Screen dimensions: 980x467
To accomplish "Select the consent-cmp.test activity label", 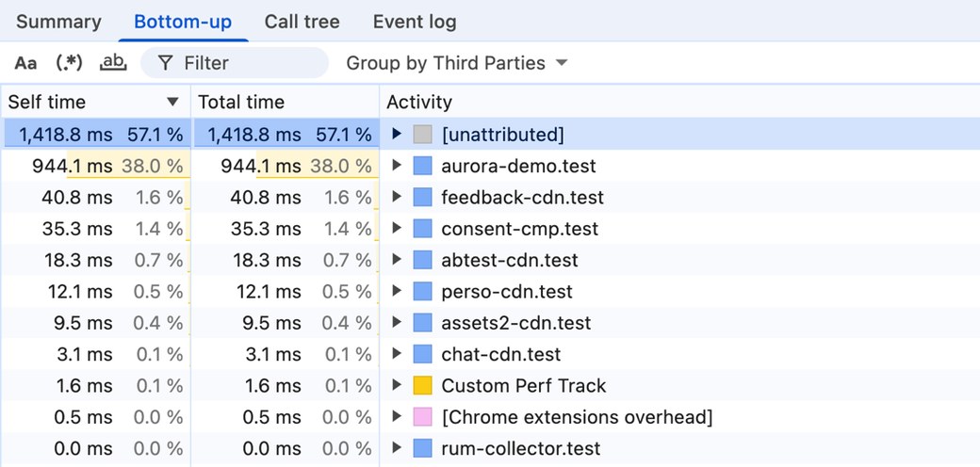I will pos(520,229).
